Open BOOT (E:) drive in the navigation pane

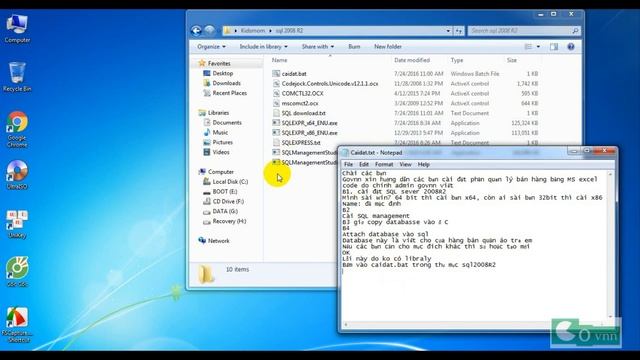(x=224, y=191)
